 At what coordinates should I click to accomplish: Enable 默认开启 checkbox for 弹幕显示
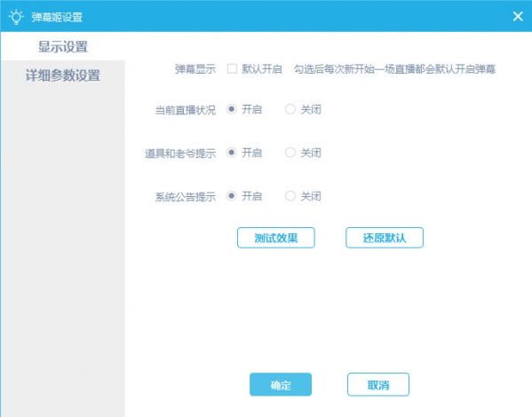[x=232, y=69]
